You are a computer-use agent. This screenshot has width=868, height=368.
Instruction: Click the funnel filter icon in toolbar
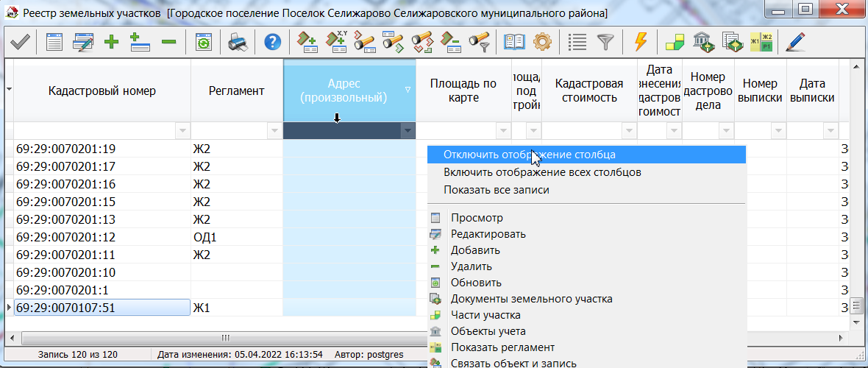(x=605, y=42)
